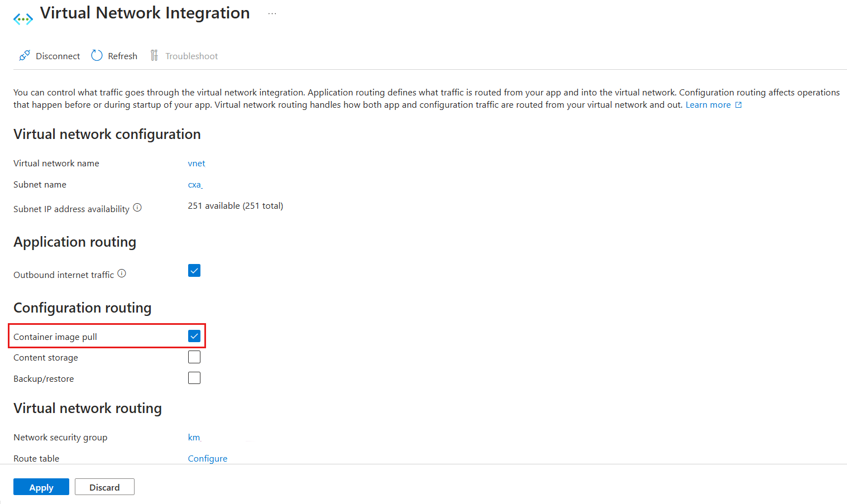Click the 'Virtual network configuration' heading
This screenshot has height=504, width=847.
[x=107, y=134]
